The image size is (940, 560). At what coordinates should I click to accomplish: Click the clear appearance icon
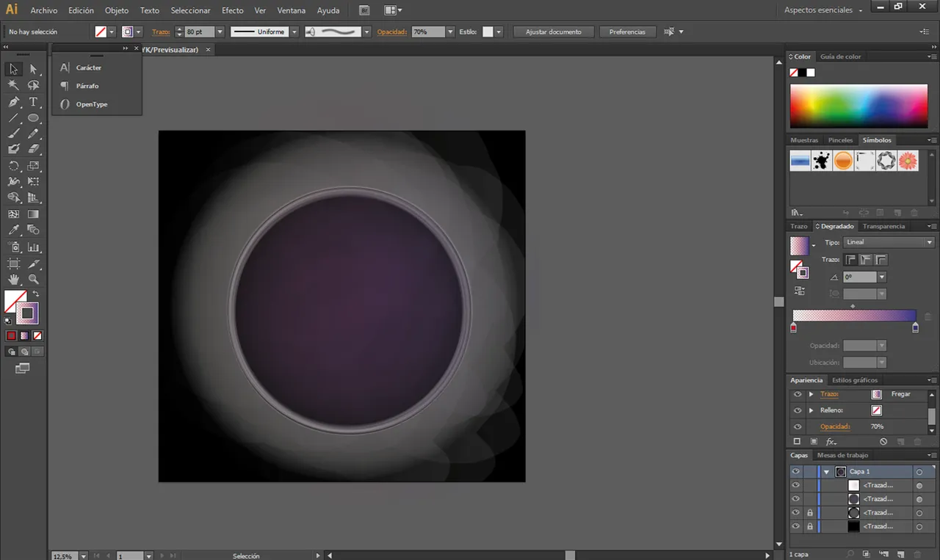pos(883,442)
